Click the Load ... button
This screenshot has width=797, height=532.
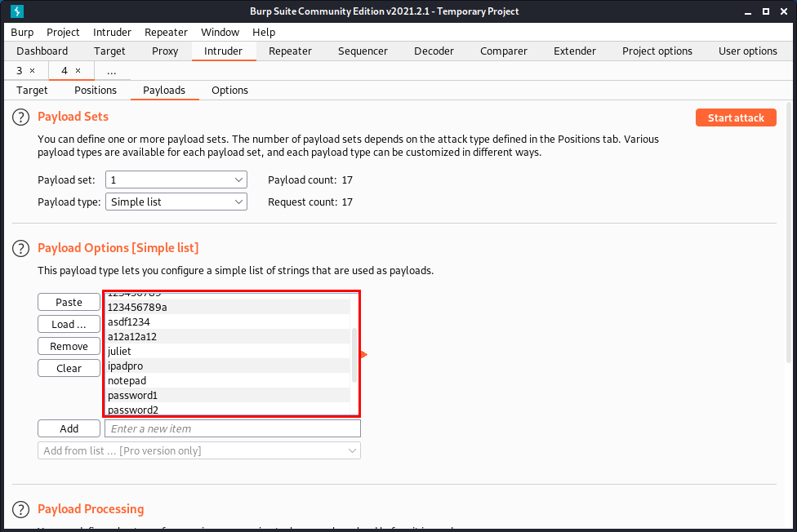(x=69, y=324)
